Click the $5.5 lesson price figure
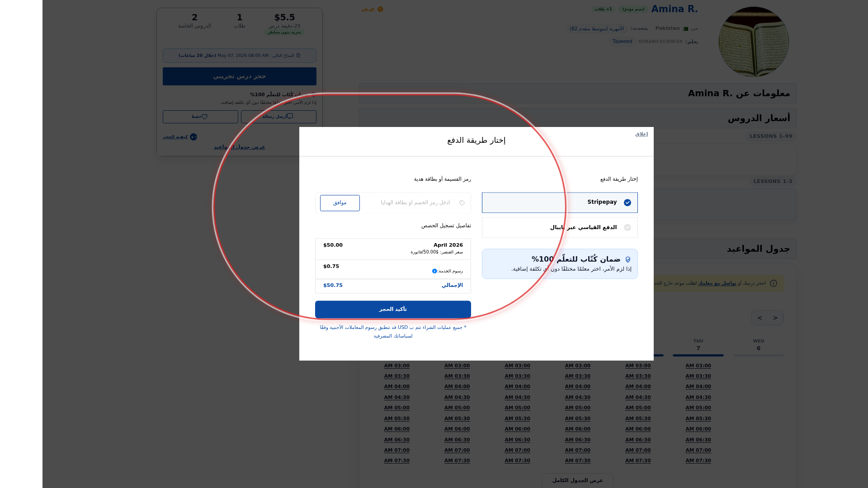868x488 pixels. tap(284, 18)
